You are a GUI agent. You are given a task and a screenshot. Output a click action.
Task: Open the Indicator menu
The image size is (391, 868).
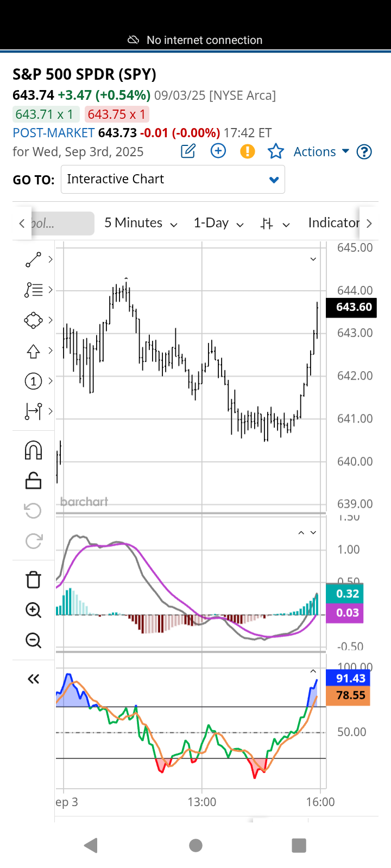(x=333, y=223)
